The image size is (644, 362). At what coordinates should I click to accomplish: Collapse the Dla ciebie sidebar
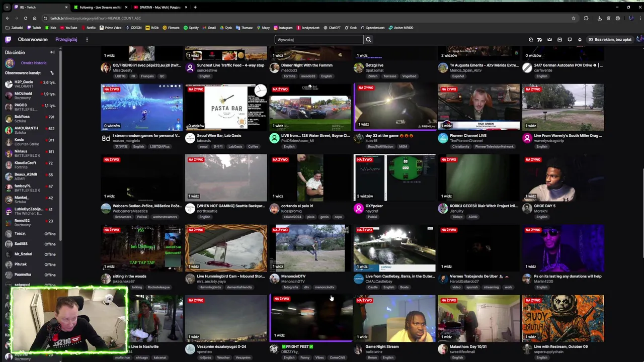point(52,52)
